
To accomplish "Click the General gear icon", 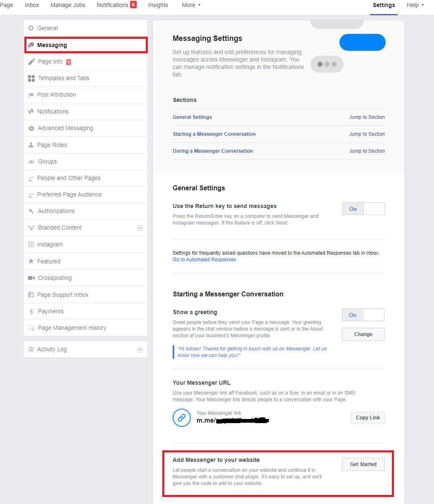I will point(31,28).
